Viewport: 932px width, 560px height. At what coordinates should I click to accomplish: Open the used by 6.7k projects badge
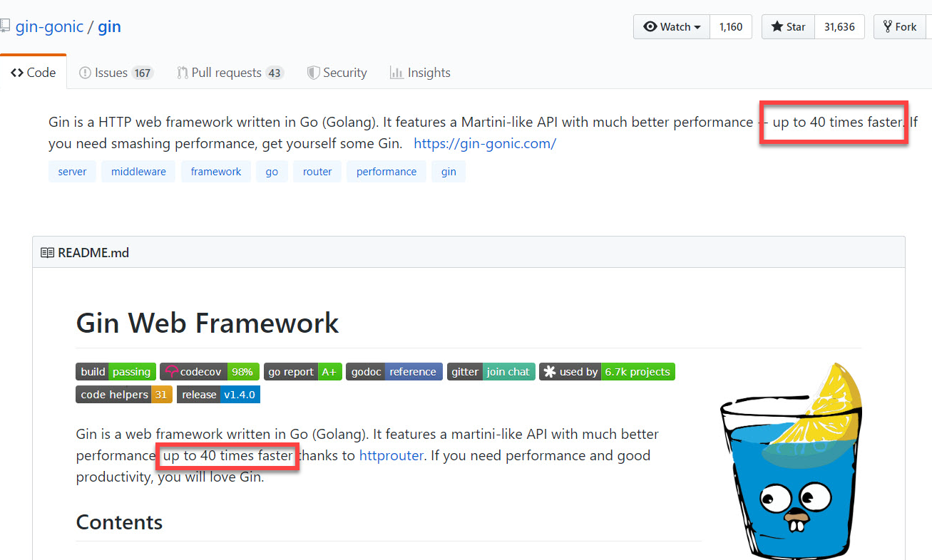click(607, 372)
